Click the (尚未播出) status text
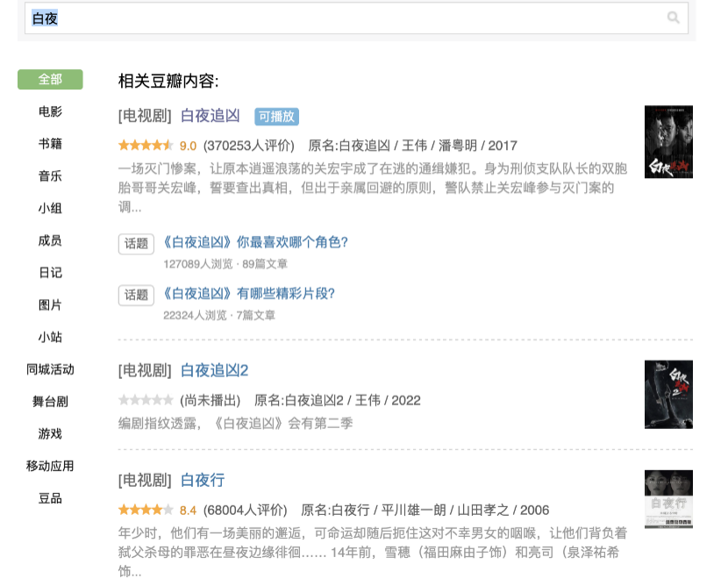Viewport: 728px width, 586px height. pos(211,400)
